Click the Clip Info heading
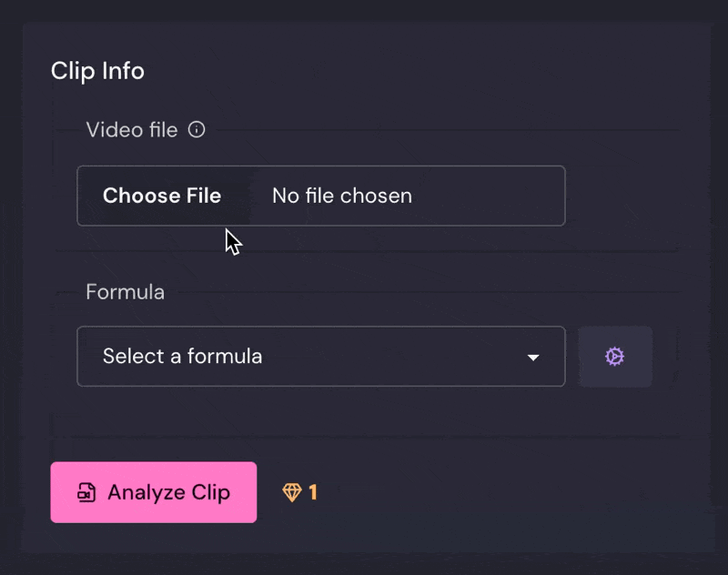 click(97, 71)
